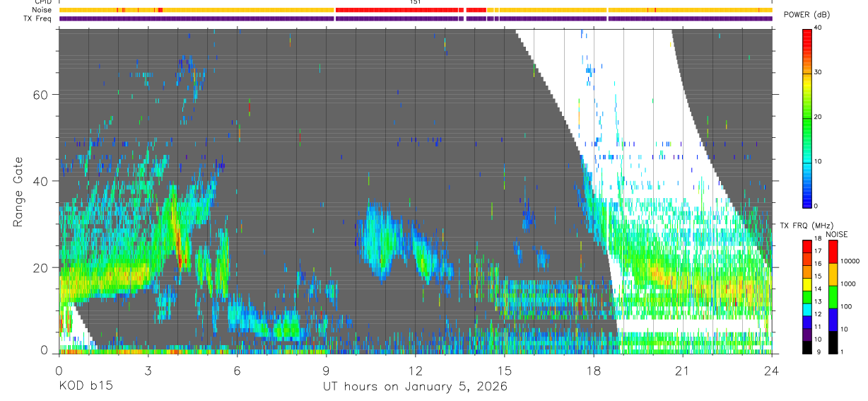
Task: Click x-axis tick label 9
Action: click(x=326, y=370)
